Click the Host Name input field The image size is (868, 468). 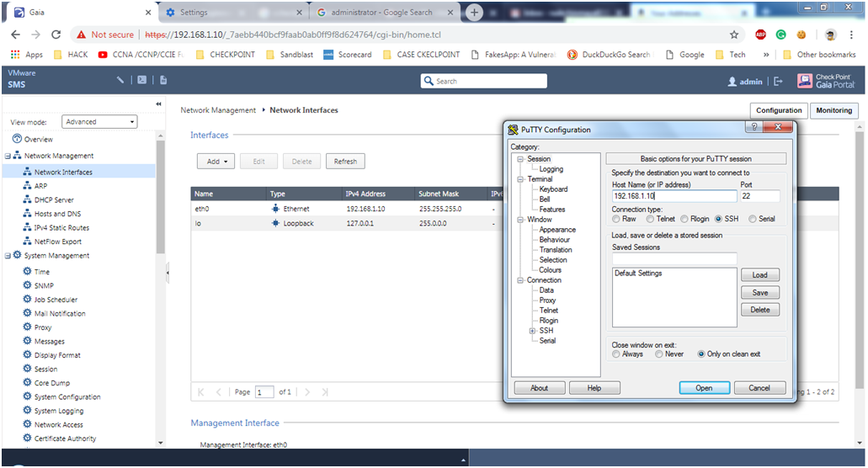pos(674,196)
